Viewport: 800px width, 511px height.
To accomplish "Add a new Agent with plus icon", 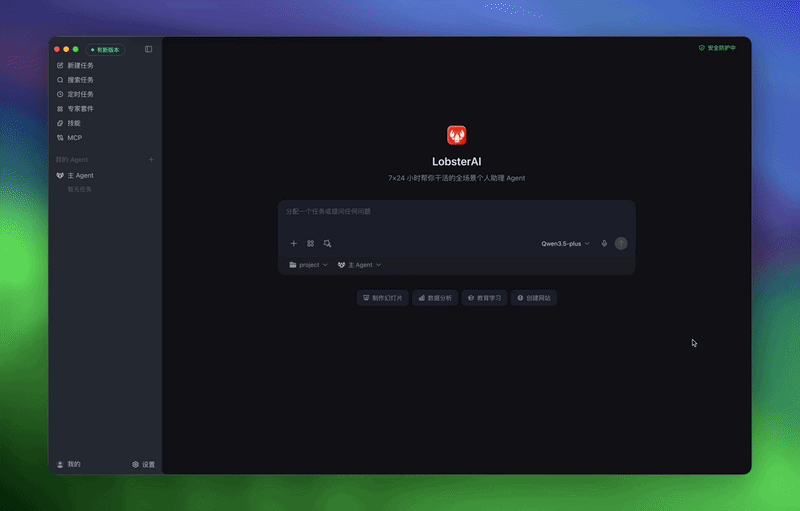I will pyautogui.click(x=151, y=160).
